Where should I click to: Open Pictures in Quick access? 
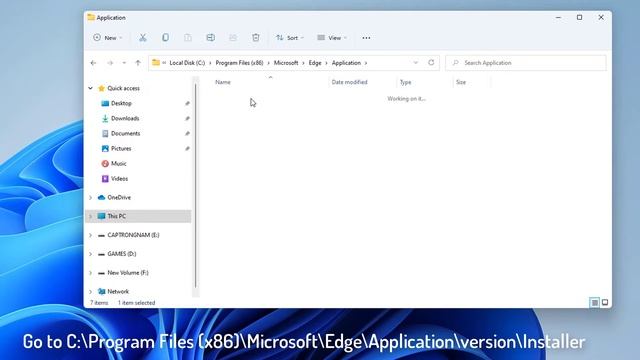[121, 149]
